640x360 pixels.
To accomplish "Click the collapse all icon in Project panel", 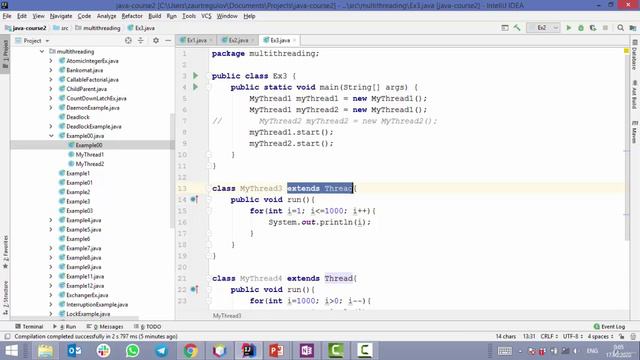I will click(x=141, y=40).
